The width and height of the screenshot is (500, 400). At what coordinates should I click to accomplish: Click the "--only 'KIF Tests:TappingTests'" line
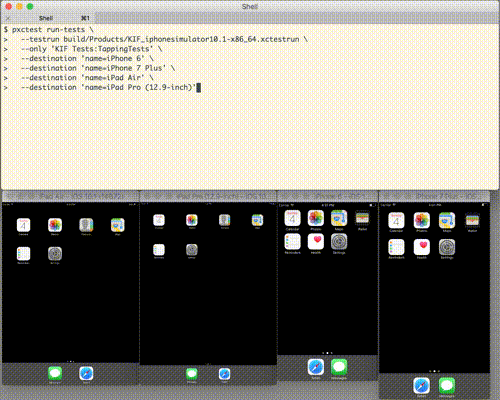(x=83, y=49)
